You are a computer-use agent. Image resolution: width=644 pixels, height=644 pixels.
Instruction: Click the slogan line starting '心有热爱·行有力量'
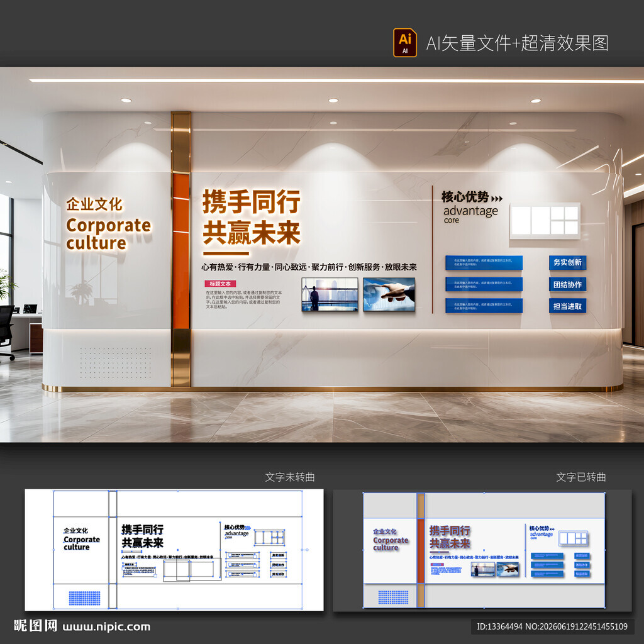point(309,267)
